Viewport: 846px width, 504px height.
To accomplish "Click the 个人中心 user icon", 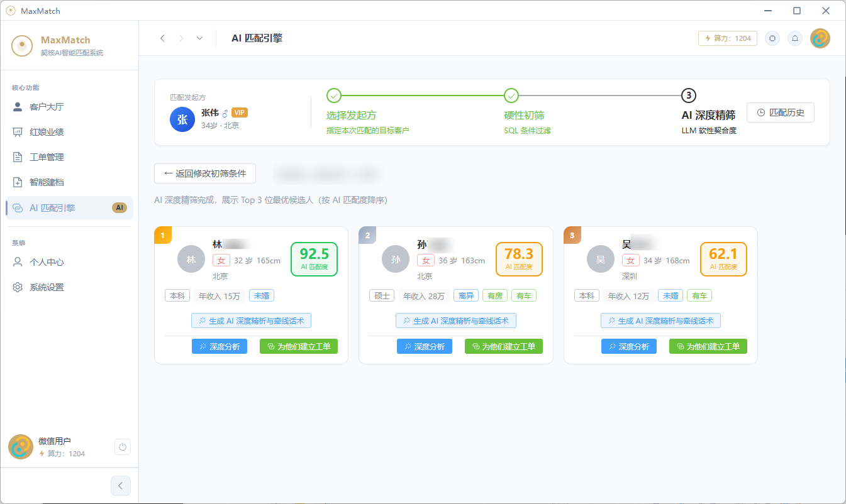I will [x=18, y=262].
